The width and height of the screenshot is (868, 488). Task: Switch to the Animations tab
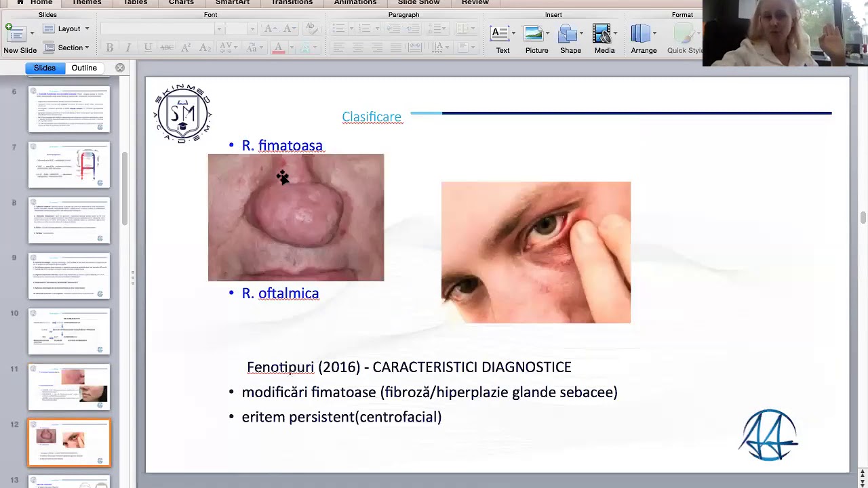(x=355, y=3)
